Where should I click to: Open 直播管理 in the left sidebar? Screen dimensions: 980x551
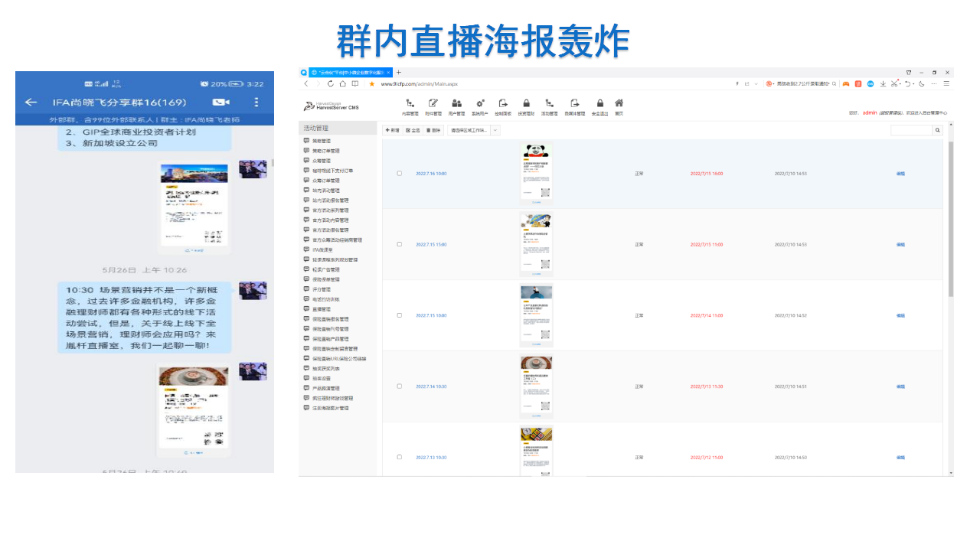point(321,309)
